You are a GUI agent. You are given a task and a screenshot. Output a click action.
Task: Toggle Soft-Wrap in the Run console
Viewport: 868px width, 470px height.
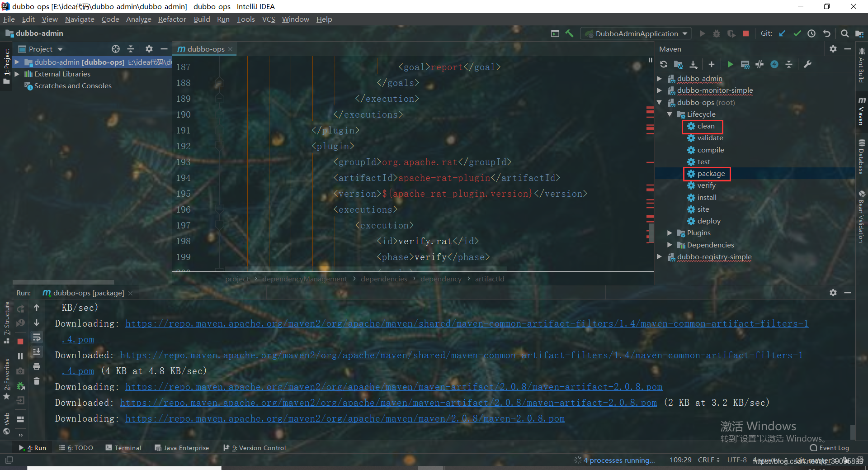click(x=37, y=337)
